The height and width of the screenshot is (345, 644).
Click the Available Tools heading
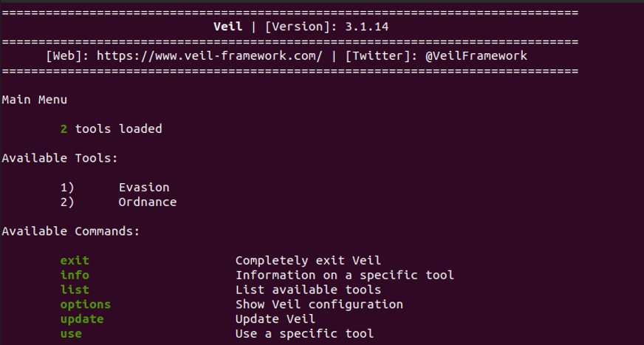tap(60, 158)
